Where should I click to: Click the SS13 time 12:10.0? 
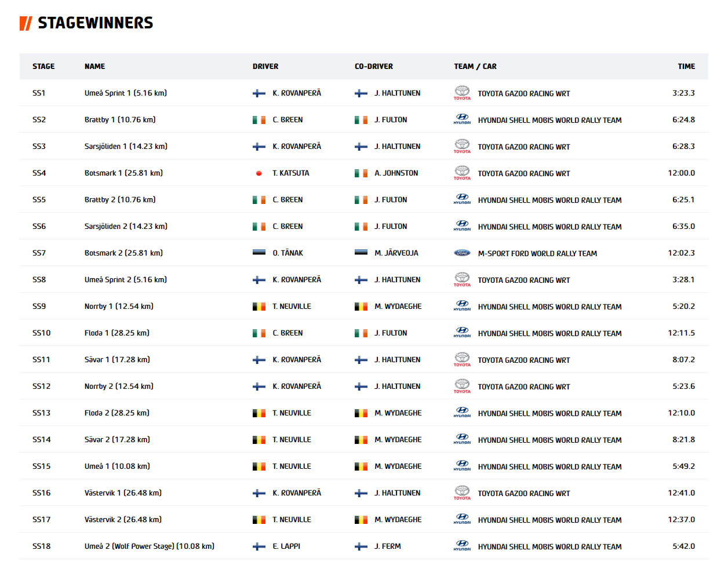pos(681,413)
